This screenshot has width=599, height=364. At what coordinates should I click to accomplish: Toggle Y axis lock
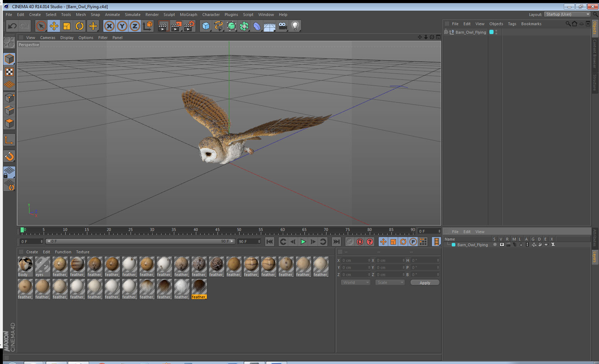(x=122, y=26)
